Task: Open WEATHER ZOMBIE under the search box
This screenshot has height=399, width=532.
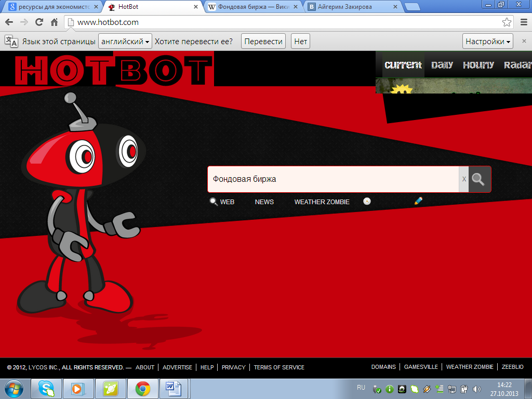Action: 322,202
